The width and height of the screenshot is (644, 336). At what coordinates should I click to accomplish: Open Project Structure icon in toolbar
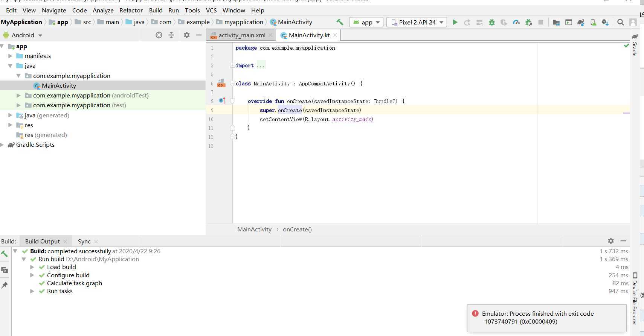(x=556, y=22)
